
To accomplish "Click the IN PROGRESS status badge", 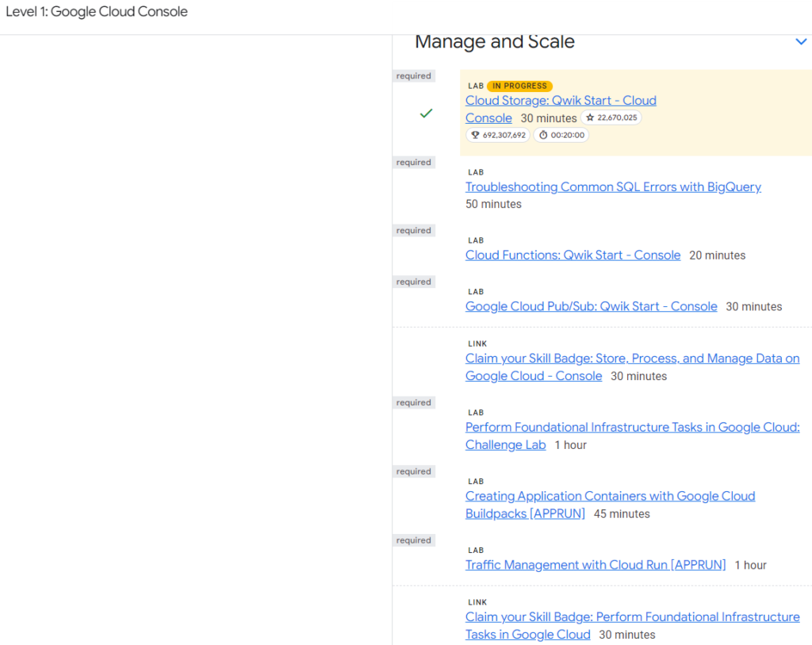I will click(519, 86).
